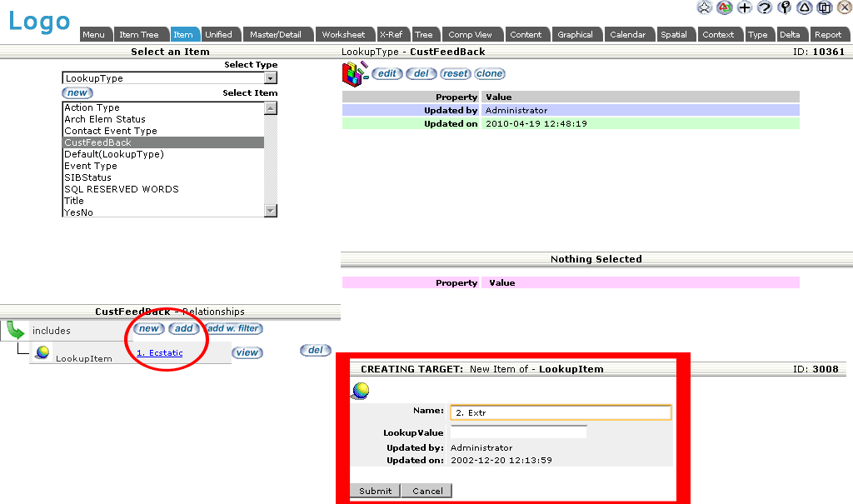
Task: Click the red-green triangles icon
Action: (x=725, y=7)
